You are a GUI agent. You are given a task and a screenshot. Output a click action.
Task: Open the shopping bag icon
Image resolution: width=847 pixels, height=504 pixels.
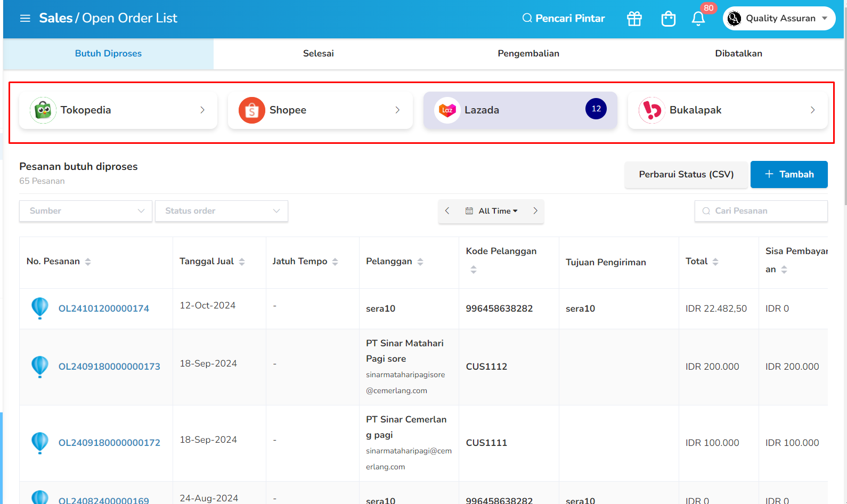click(x=668, y=19)
